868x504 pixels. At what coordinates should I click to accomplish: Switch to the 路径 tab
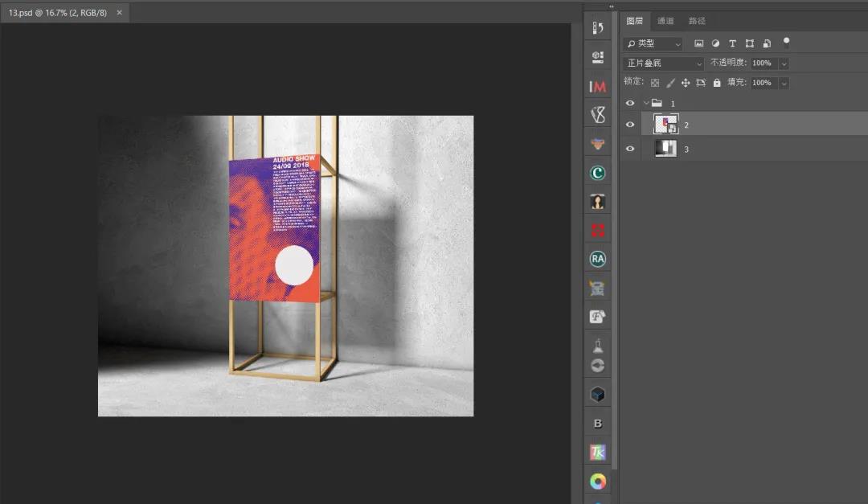pos(697,21)
